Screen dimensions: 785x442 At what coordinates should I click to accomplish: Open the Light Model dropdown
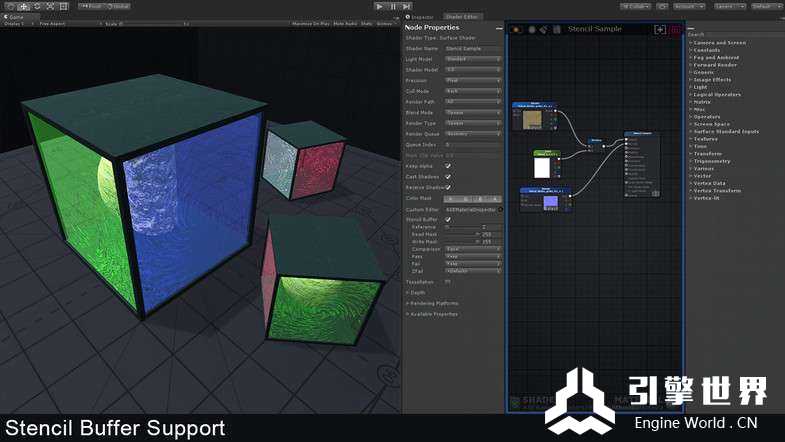click(473, 59)
